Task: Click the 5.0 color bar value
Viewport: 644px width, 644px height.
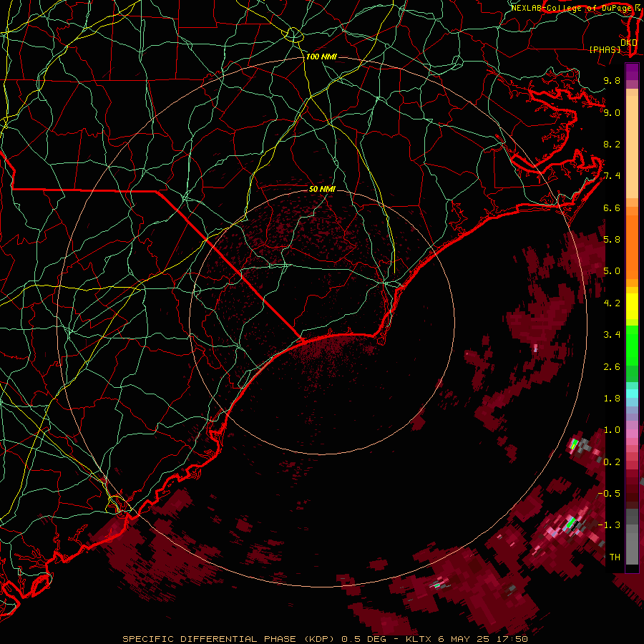Action: (612, 271)
